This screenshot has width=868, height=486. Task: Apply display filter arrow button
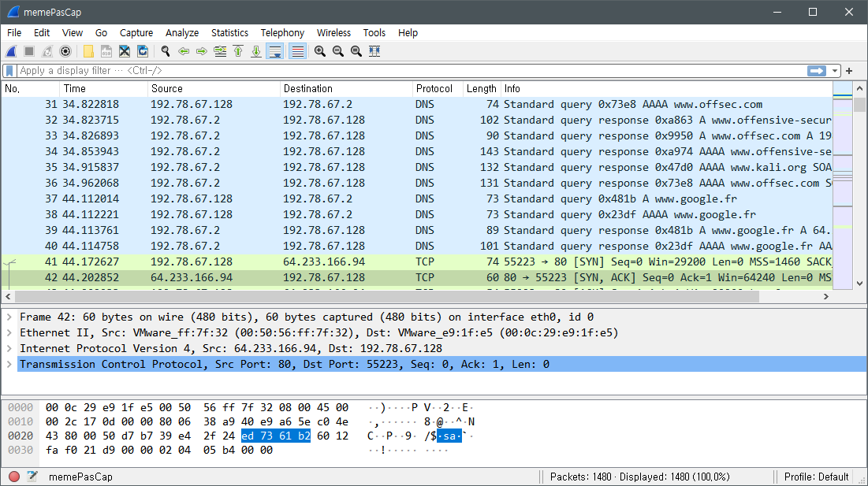click(817, 71)
